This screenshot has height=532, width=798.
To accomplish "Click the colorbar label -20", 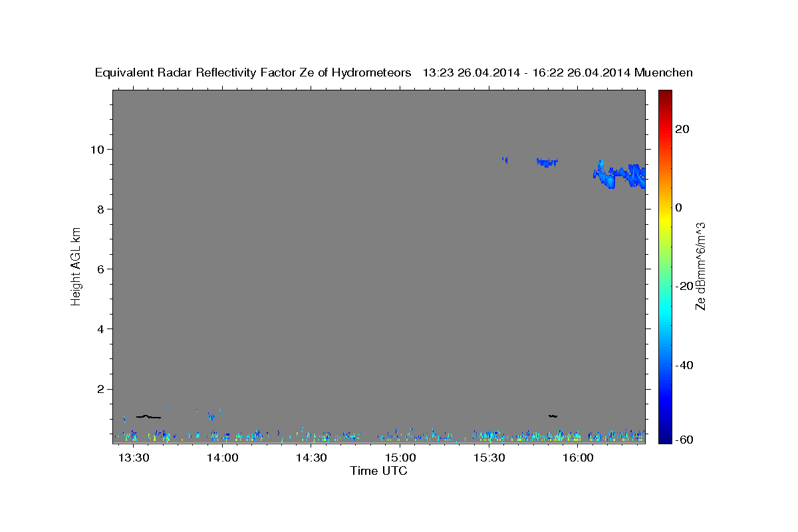I will tap(683, 286).
